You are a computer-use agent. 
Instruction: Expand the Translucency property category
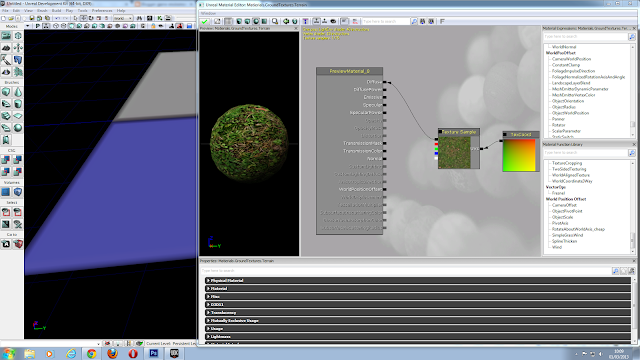click(418, 313)
